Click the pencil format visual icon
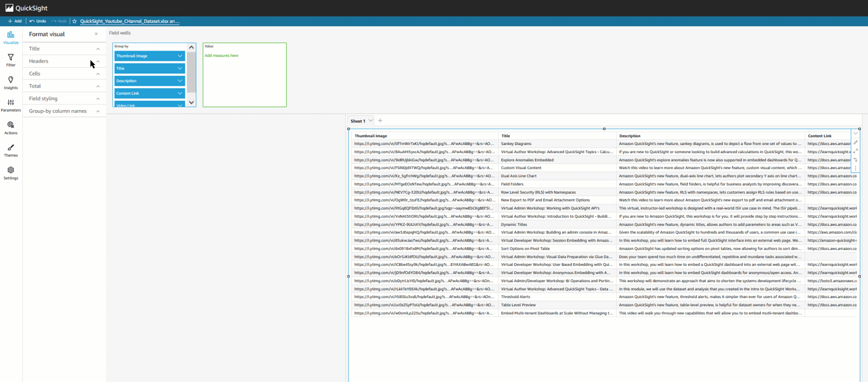The width and height of the screenshot is (868, 382). point(855,142)
